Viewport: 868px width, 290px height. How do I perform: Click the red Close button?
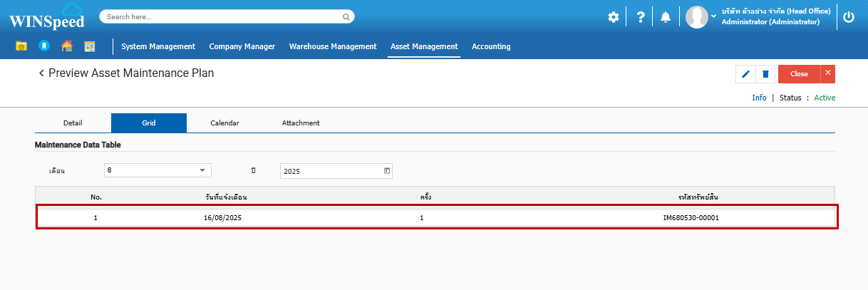[x=799, y=74]
